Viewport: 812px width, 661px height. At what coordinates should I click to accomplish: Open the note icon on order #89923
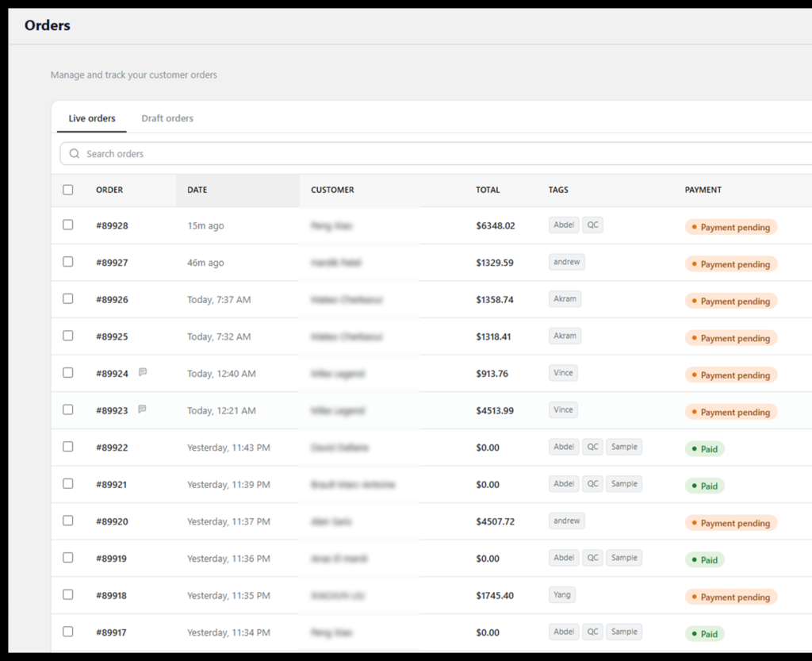click(143, 409)
